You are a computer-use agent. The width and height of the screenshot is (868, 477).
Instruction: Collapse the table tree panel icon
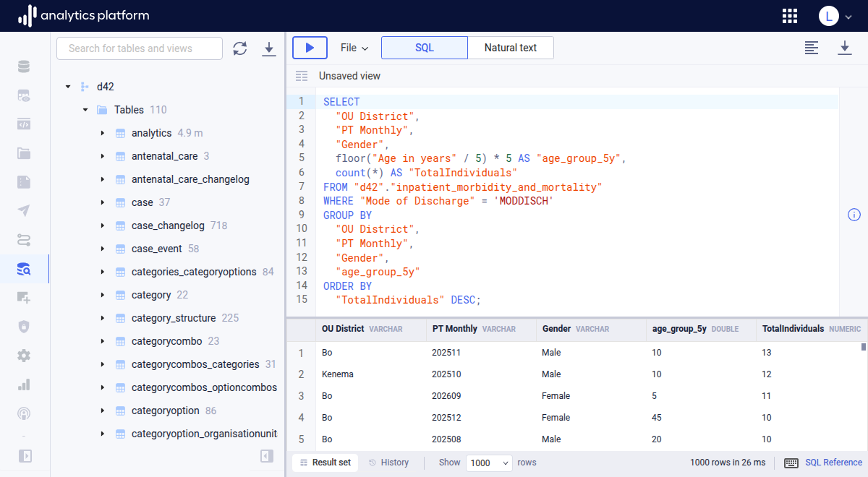pyautogui.click(x=267, y=456)
